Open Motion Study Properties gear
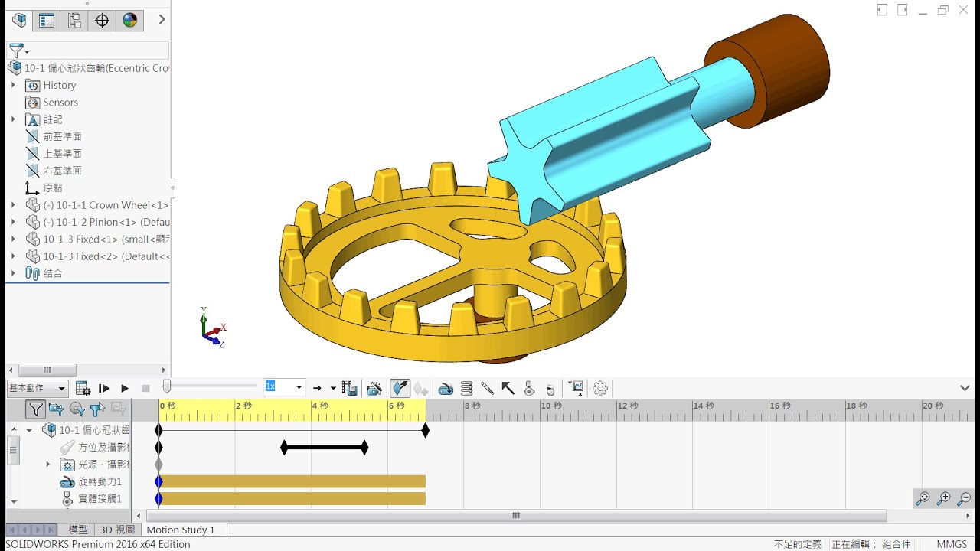 pos(600,389)
